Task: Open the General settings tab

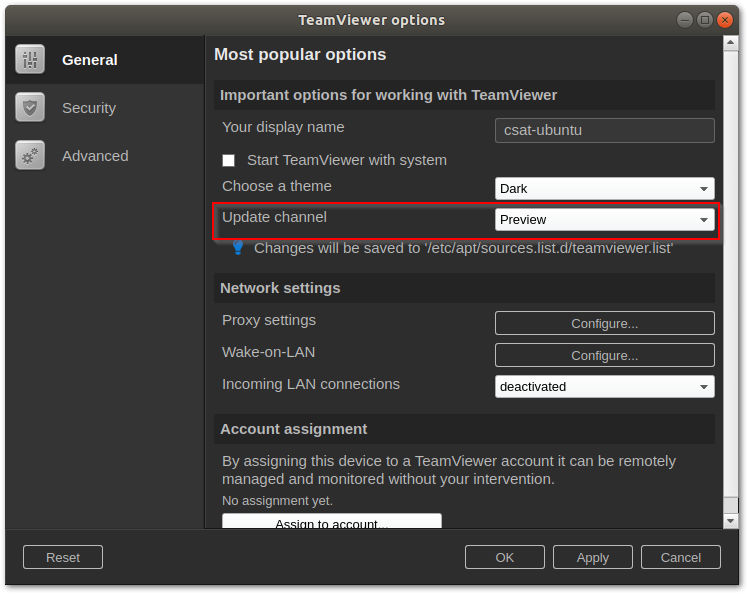Action: click(x=105, y=60)
